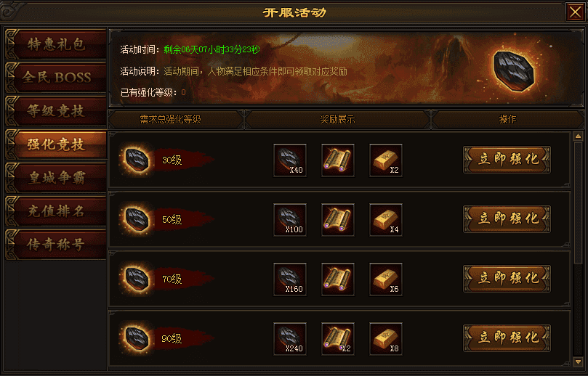Select the 皇城争霸 tab
Viewport: 588px width, 376px height.
coord(56,178)
